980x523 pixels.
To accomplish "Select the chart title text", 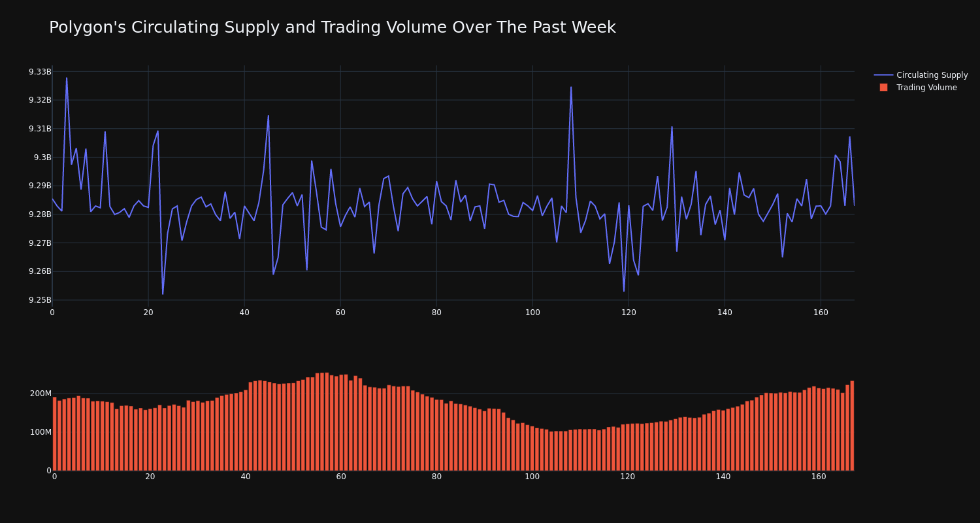I will coord(333,27).
